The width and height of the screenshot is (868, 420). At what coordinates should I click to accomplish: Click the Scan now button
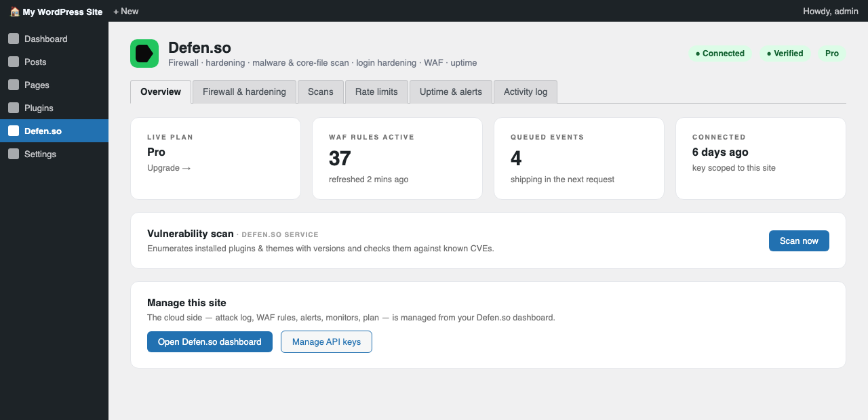click(x=799, y=241)
